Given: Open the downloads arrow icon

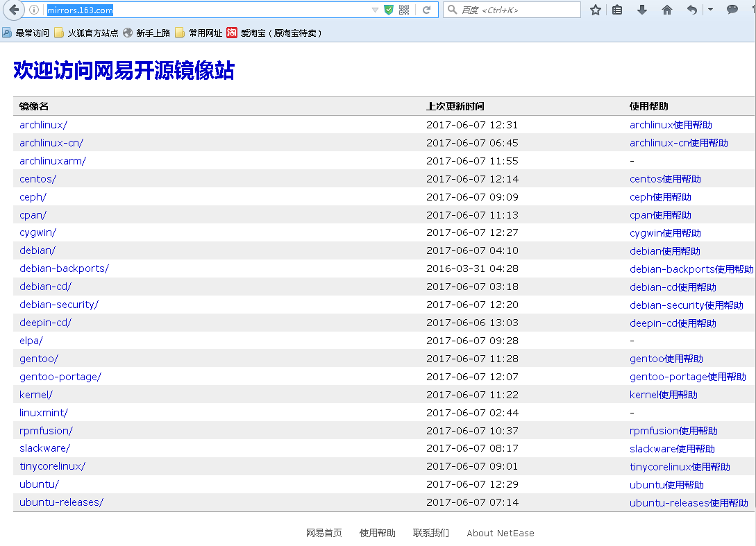Looking at the screenshot, I should [x=641, y=10].
